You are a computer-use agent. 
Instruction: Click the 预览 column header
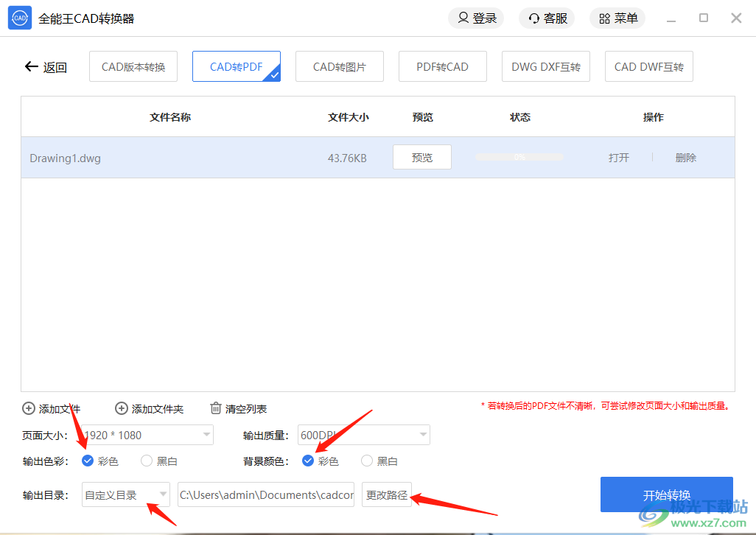(x=423, y=117)
